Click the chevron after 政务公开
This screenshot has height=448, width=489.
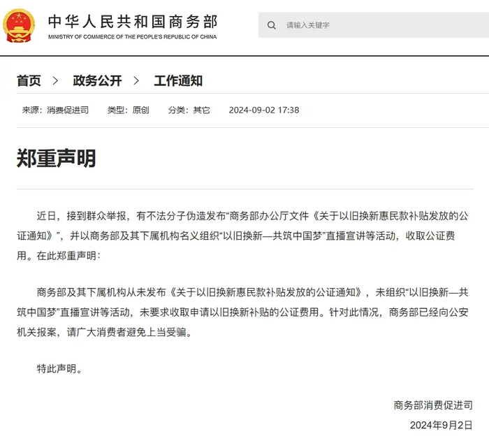tap(137, 81)
